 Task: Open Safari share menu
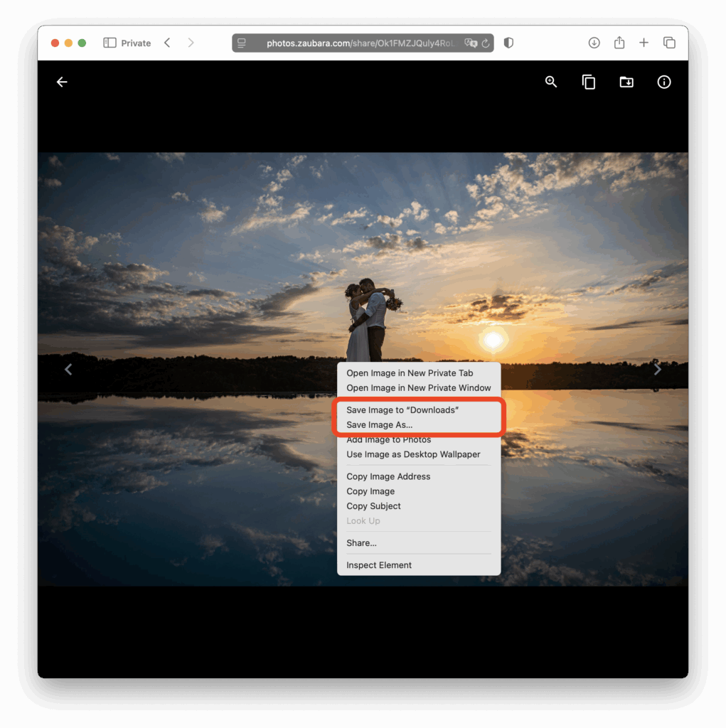pyautogui.click(x=619, y=42)
